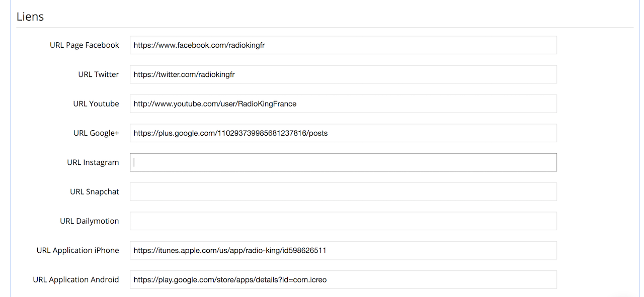Select the URL Twitter text box
The height and width of the screenshot is (297, 644).
[343, 74]
